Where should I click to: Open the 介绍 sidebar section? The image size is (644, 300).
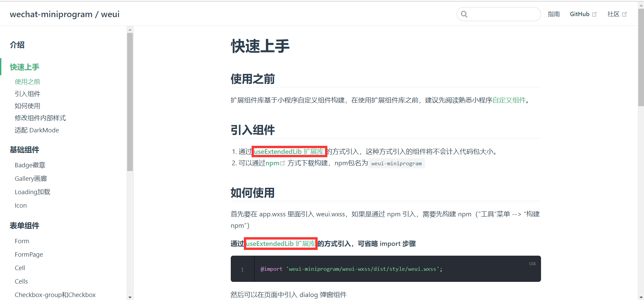[x=17, y=45]
